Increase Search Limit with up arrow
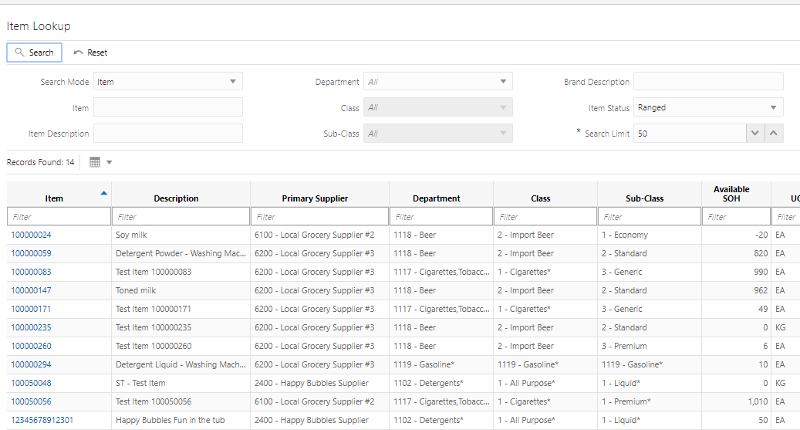Image resolution: width=800 pixels, height=430 pixels. (x=773, y=134)
